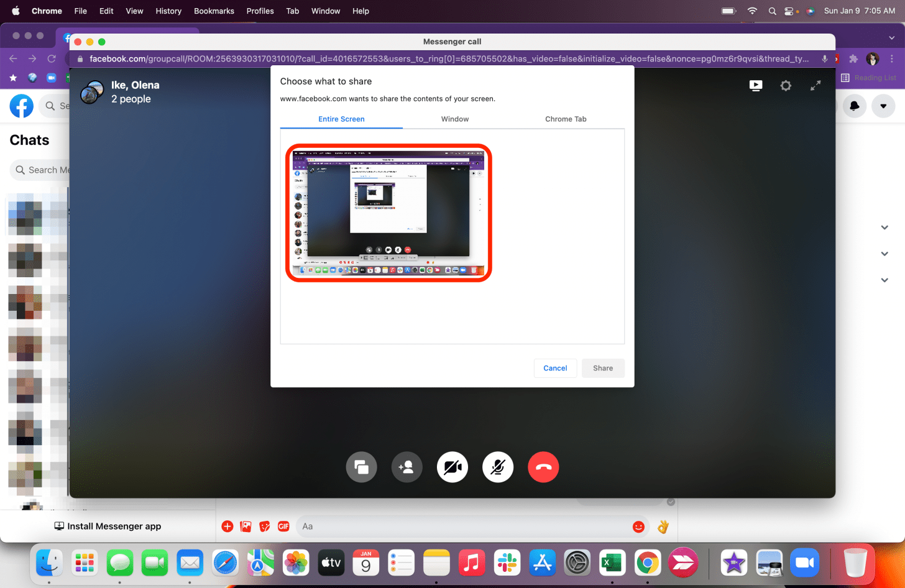Cancel the screen share dialog

pyautogui.click(x=554, y=368)
